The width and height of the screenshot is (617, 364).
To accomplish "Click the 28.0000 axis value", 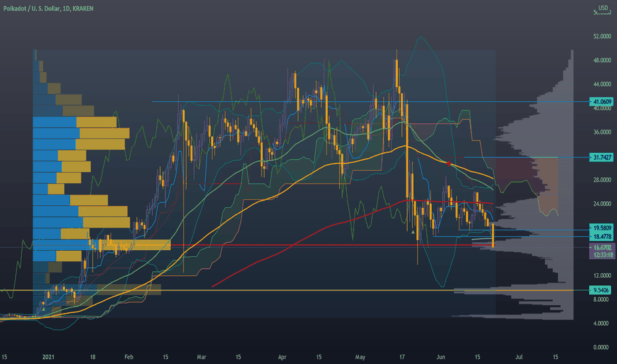I will click(602, 180).
